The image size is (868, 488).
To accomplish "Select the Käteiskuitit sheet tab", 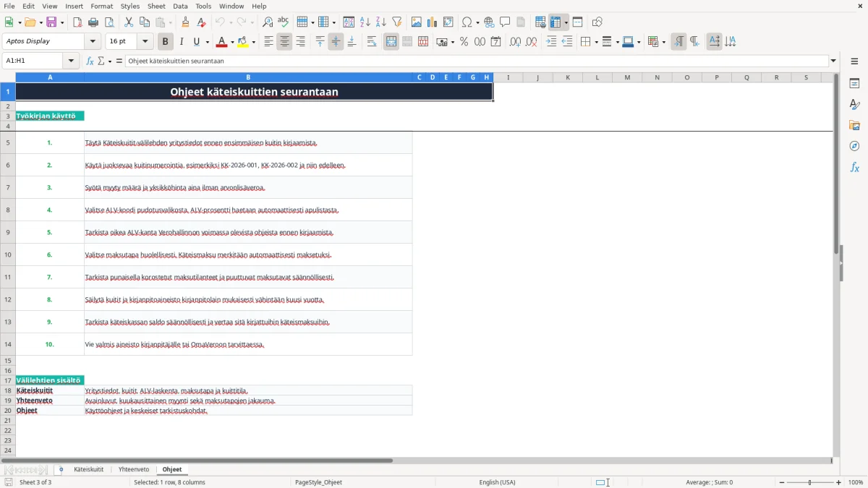I will pyautogui.click(x=88, y=469).
